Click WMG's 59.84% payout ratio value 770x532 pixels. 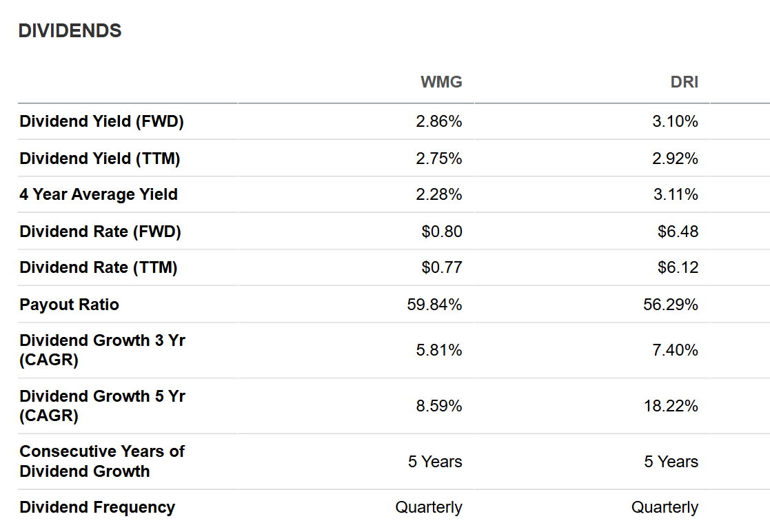tap(434, 305)
